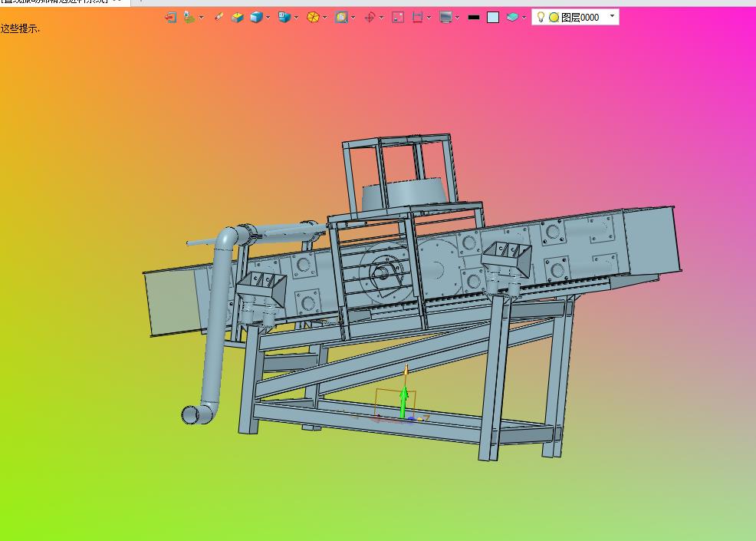Click the grey monitor display icon
This screenshot has width=756, height=541.
(446, 18)
